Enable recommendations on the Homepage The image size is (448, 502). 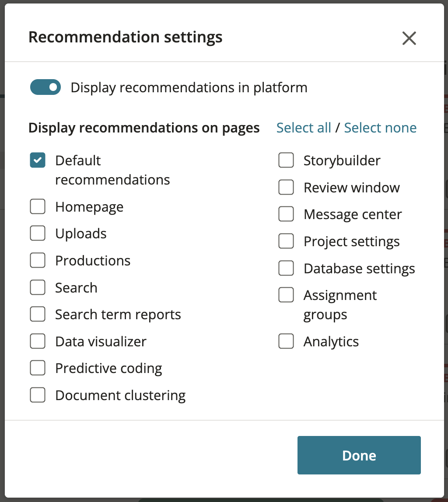click(38, 206)
